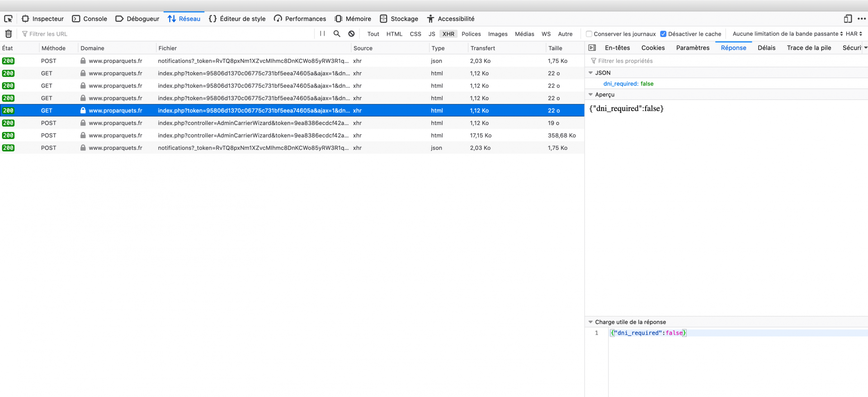The image size is (868, 397).
Task: Open the Éditeur de style panel
Action: pyautogui.click(x=237, y=19)
